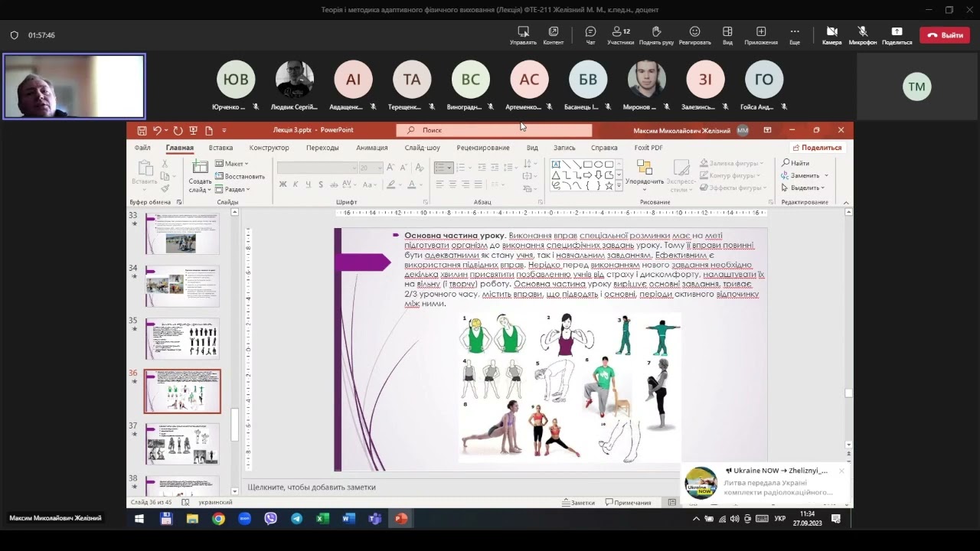Leave the meeting with the red button

click(x=945, y=35)
